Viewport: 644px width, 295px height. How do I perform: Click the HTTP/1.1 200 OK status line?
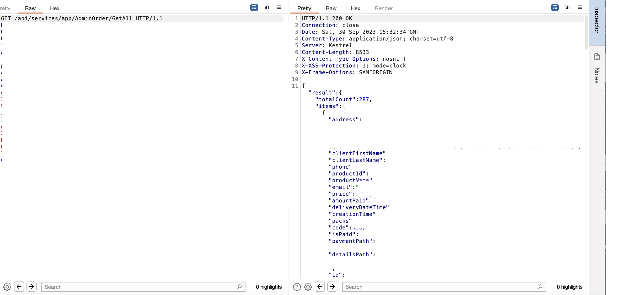pyautogui.click(x=327, y=18)
